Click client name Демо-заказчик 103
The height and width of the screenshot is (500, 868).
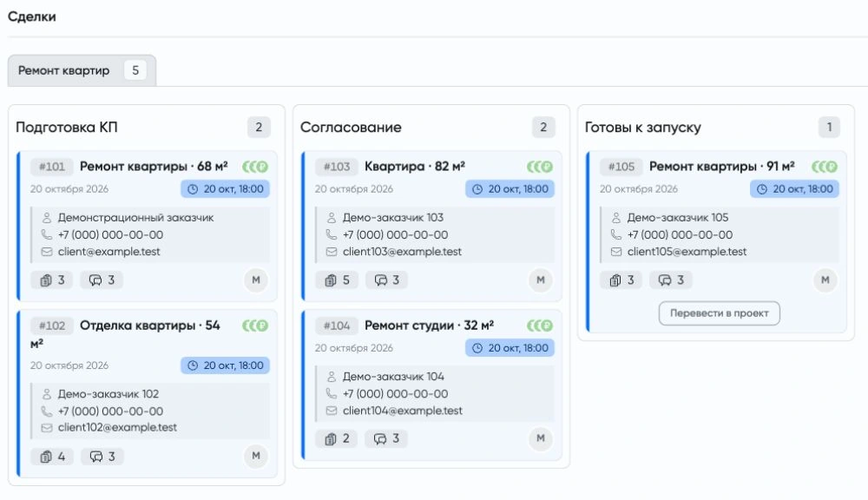[x=393, y=218]
